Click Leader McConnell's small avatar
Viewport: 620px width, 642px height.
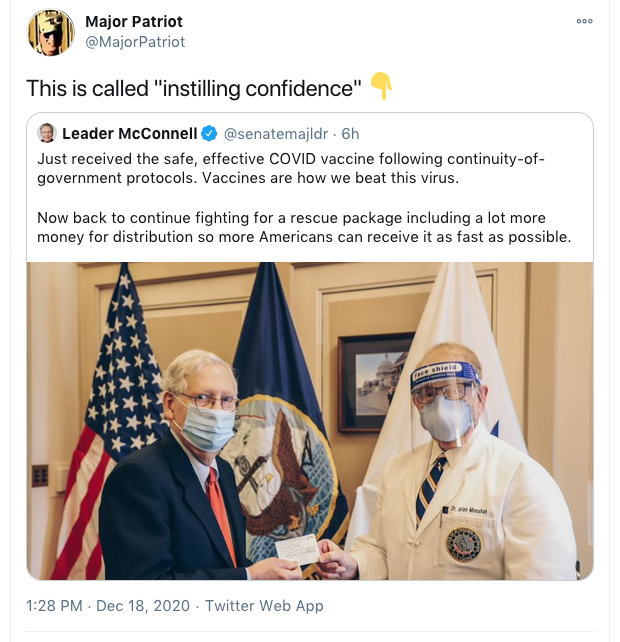point(47,133)
